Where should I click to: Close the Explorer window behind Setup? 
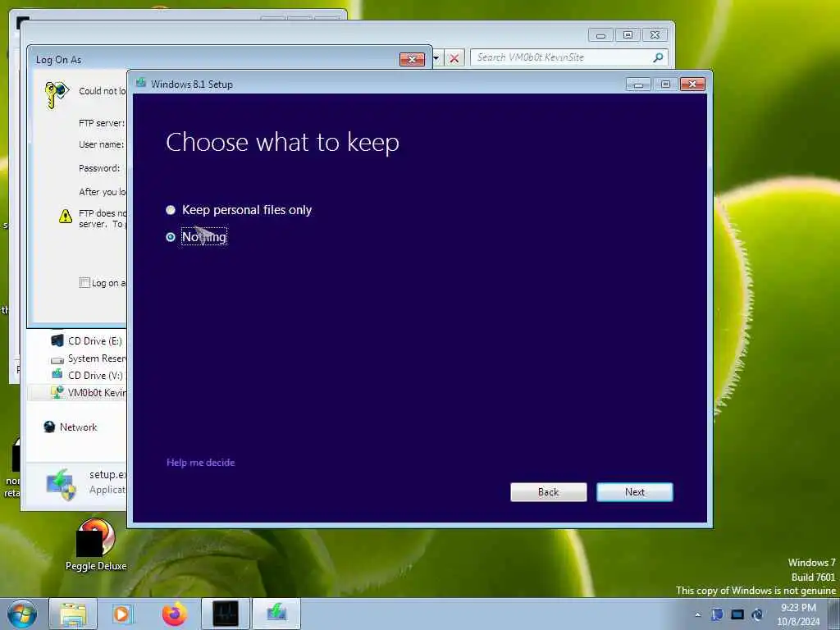[655, 35]
